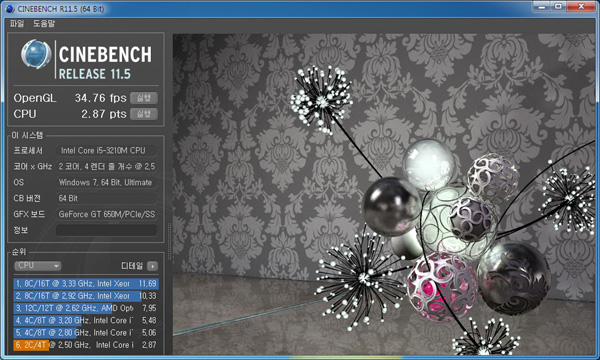The height and width of the screenshot is (360, 600).
Task: Maximize the Cinebench window
Action: pos(558,7)
